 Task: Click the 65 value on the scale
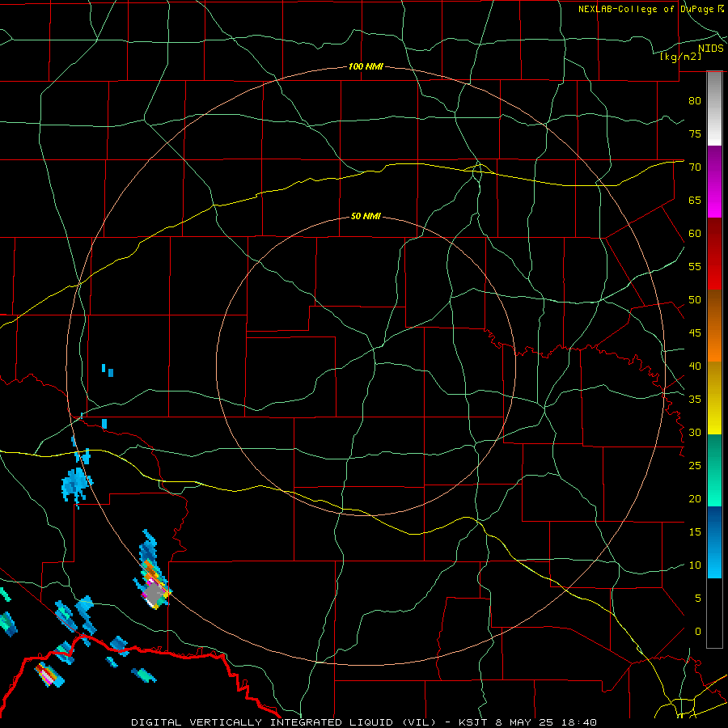click(695, 200)
